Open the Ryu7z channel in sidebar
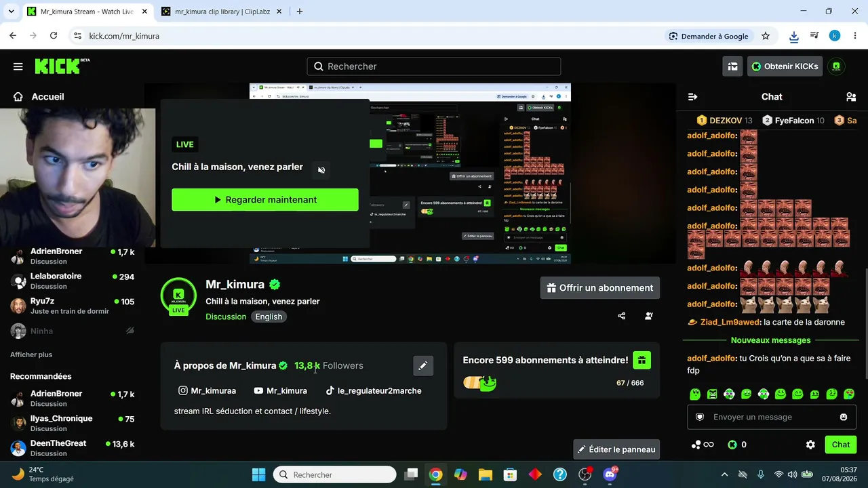 click(x=73, y=306)
